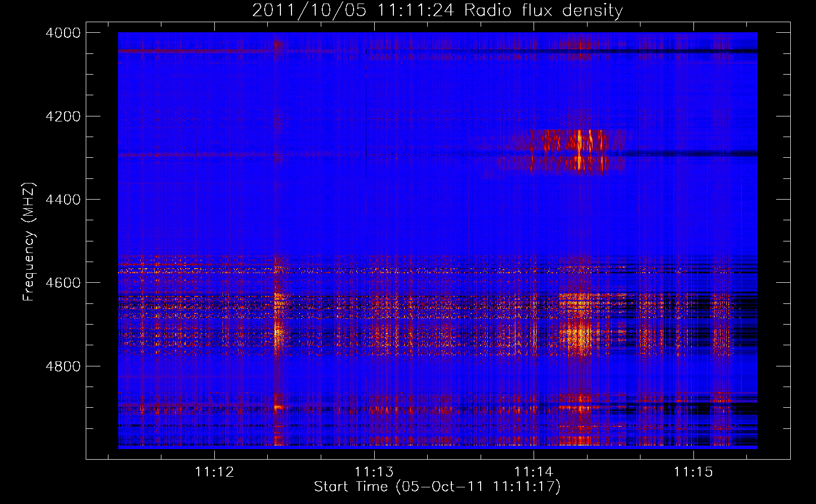Click the 4600 frequency tick label
816x504 pixels.
pyautogui.click(x=63, y=283)
